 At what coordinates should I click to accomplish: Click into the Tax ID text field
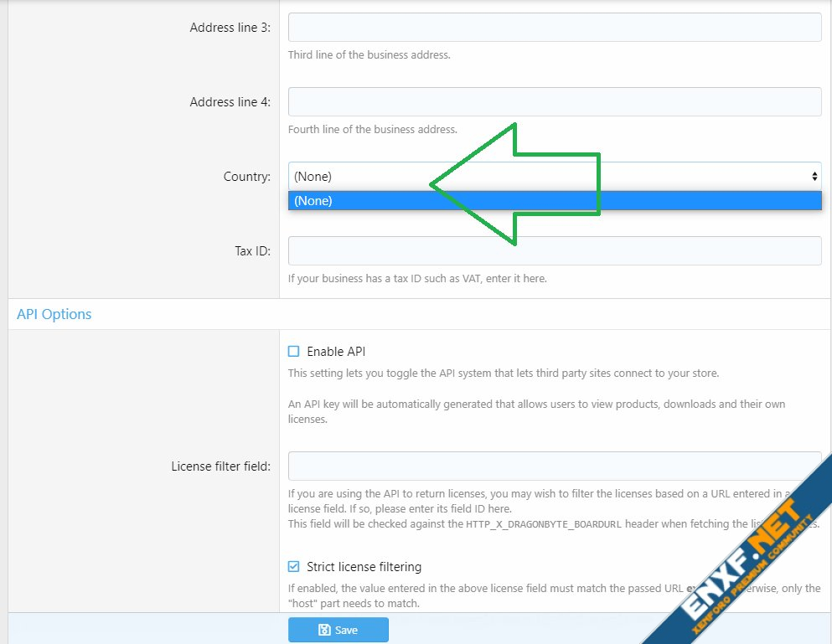click(554, 251)
